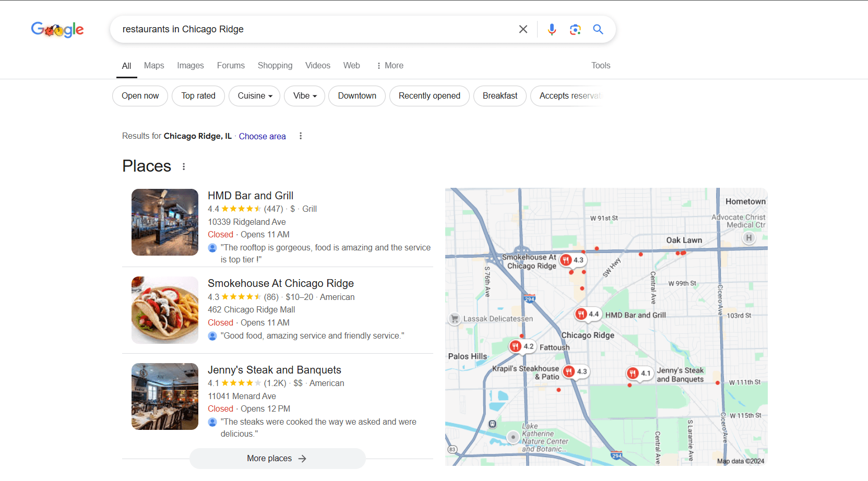The image size is (868, 481).
Task: Click the More places button
Action: 277,459
